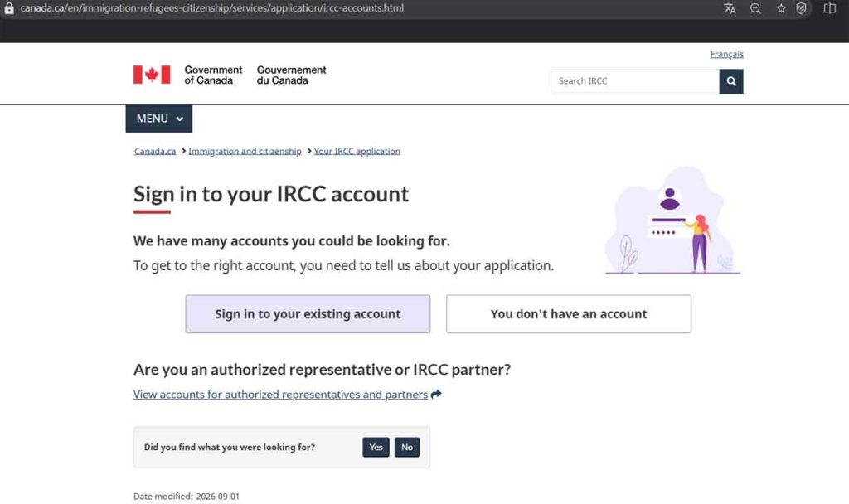Click the Government of Canada flag logo
The image size is (849, 504).
pyautogui.click(x=152, y=75)
